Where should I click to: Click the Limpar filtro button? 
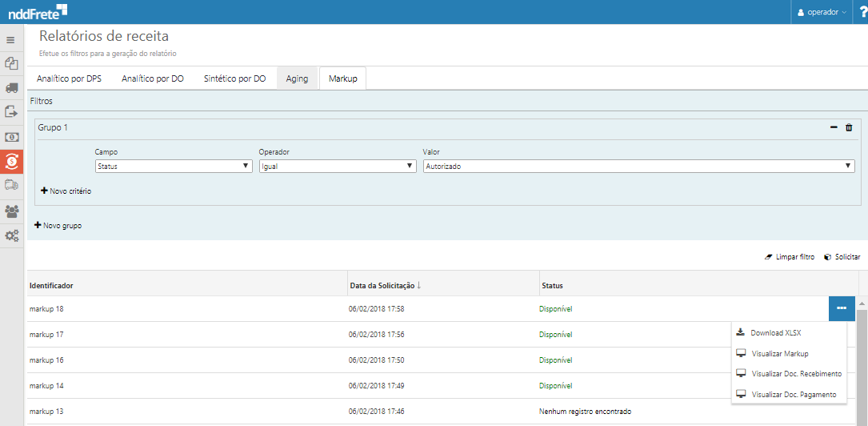790,257
